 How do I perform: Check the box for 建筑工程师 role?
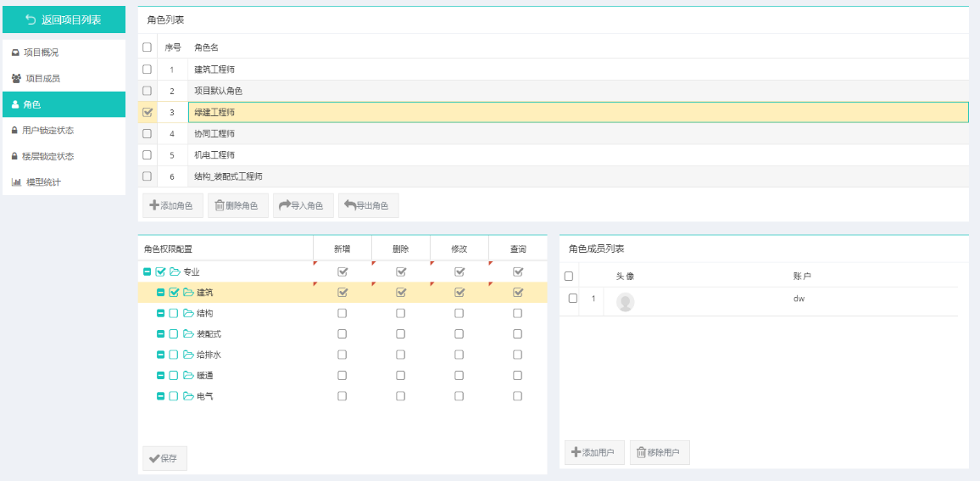pyautogui.click(x=147, y=69)
